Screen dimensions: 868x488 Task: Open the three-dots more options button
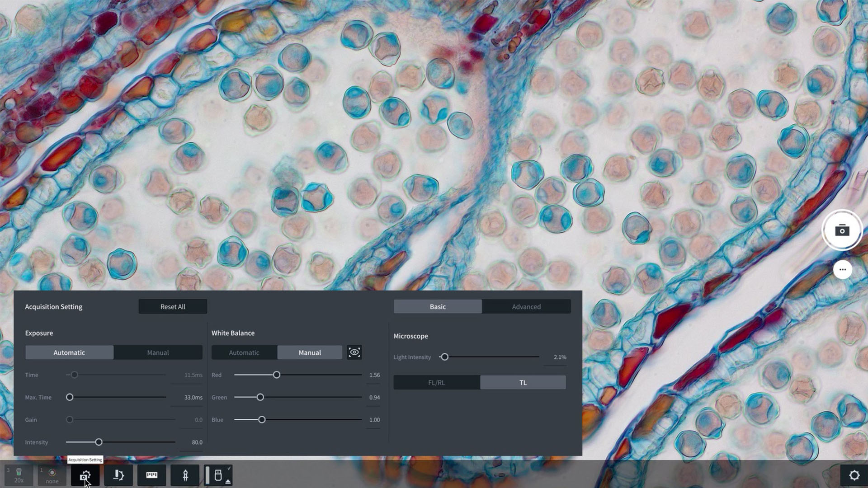click(x=842, y=270)
